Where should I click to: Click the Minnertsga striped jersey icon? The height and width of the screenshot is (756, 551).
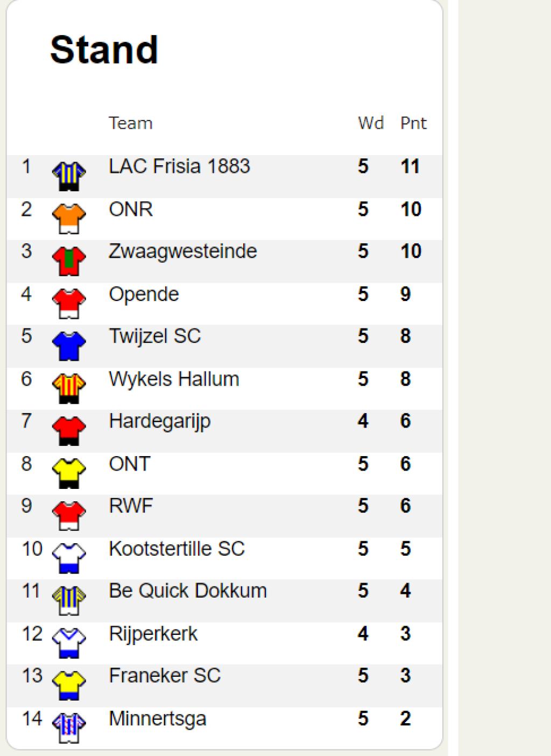click(69, 729)
